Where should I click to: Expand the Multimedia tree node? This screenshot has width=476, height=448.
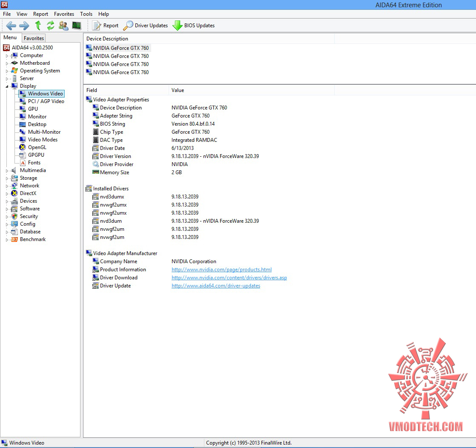point(7,170)
